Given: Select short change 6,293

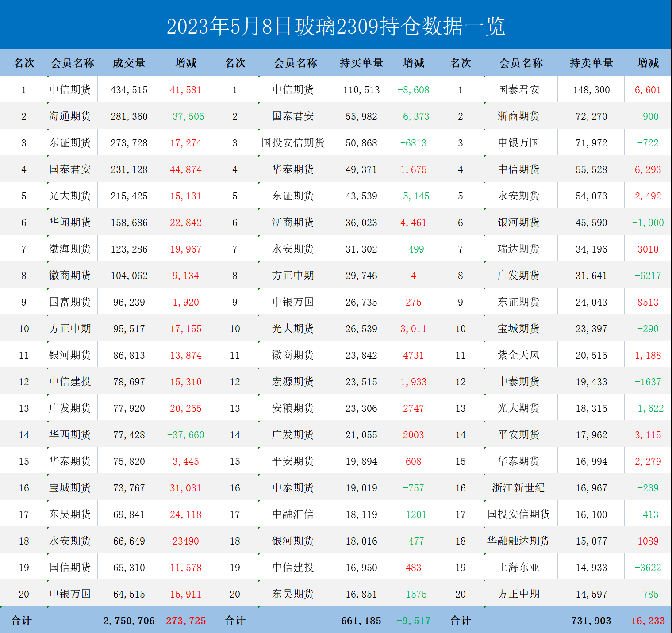Looking at the screenshot, I should tap(648, 169).
